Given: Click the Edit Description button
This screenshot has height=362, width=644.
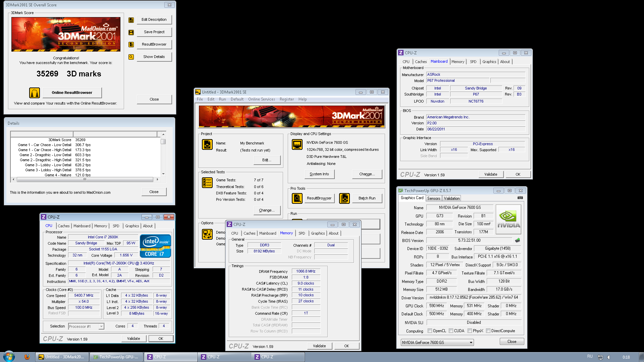Looking at the screenshot, I should click(x=154, y=20).
